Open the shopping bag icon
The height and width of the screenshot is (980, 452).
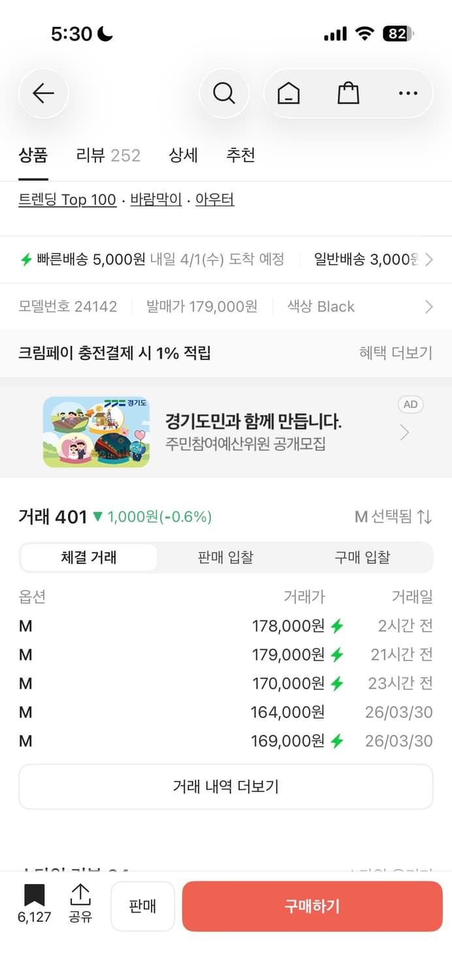(x=348, y=93)
